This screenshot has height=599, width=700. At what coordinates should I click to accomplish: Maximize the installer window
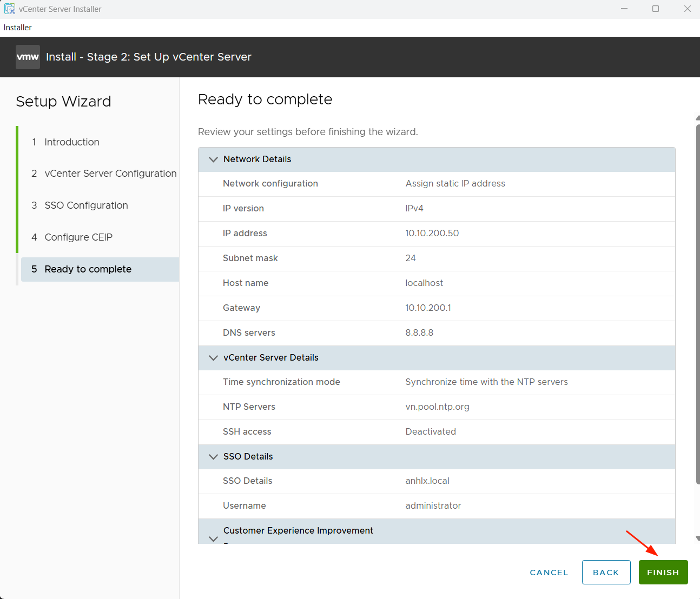pos(656,9)
